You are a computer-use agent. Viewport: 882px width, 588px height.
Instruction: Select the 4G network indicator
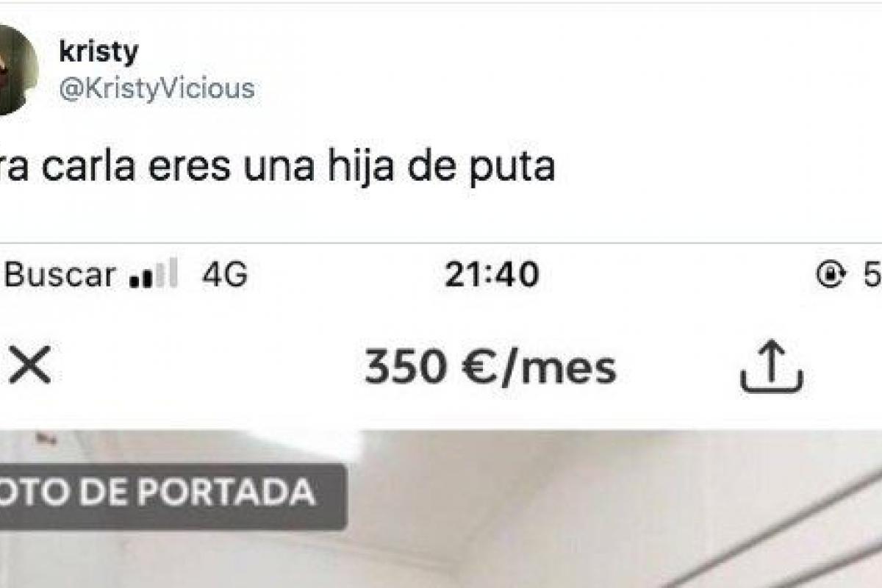225,276
